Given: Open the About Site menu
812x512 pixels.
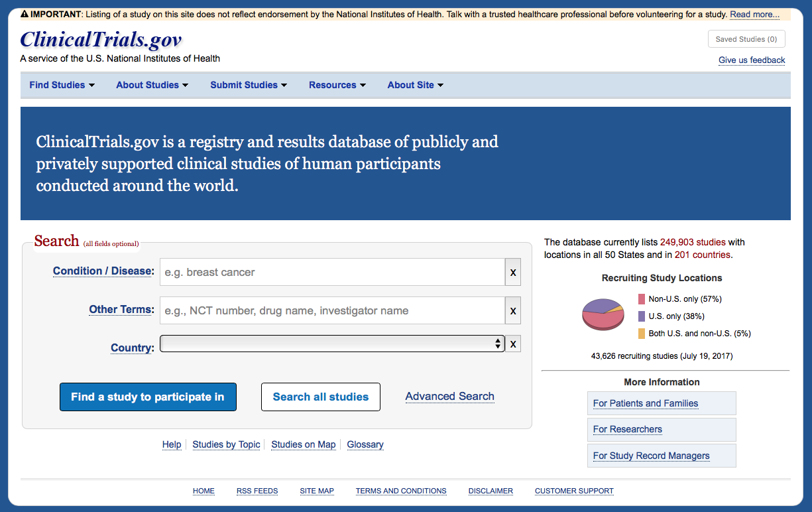Looking at the screenshot, I should pos(415,85).
